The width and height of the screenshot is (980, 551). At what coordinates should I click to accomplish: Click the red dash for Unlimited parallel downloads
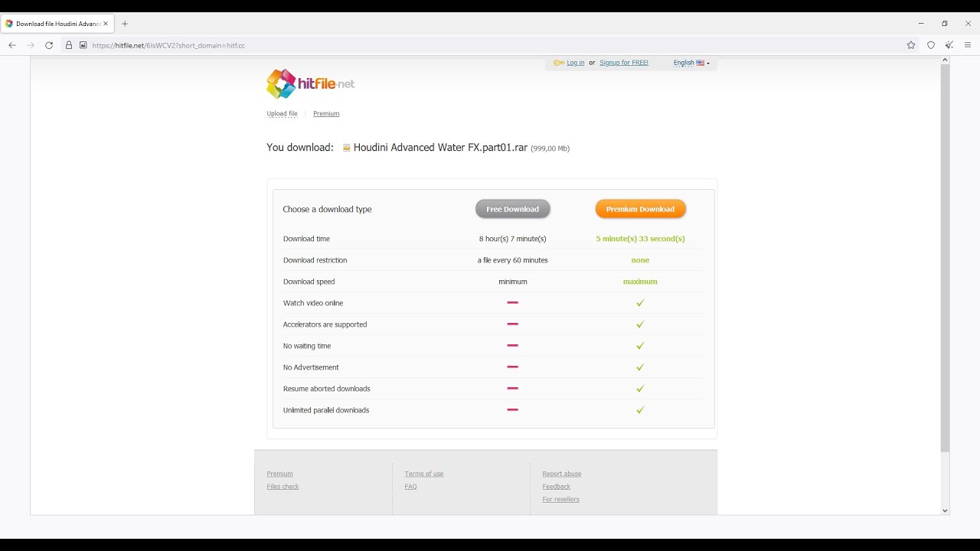tap(513, 410)
